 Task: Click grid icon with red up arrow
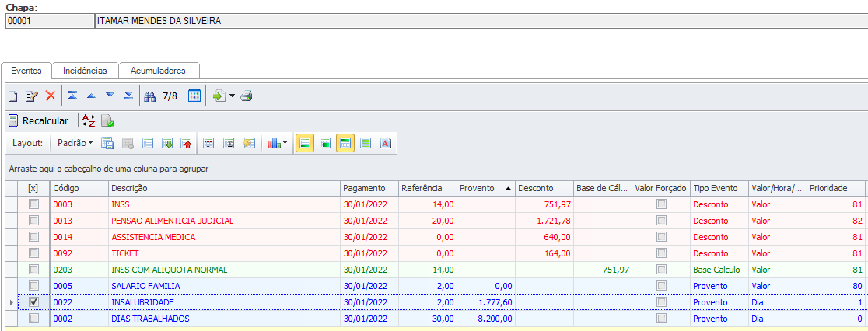186,143
